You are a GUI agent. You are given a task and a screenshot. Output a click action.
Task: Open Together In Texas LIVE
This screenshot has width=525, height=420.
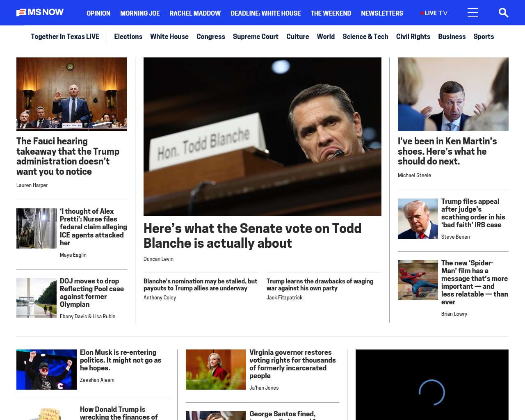click(x=65, y=37)
